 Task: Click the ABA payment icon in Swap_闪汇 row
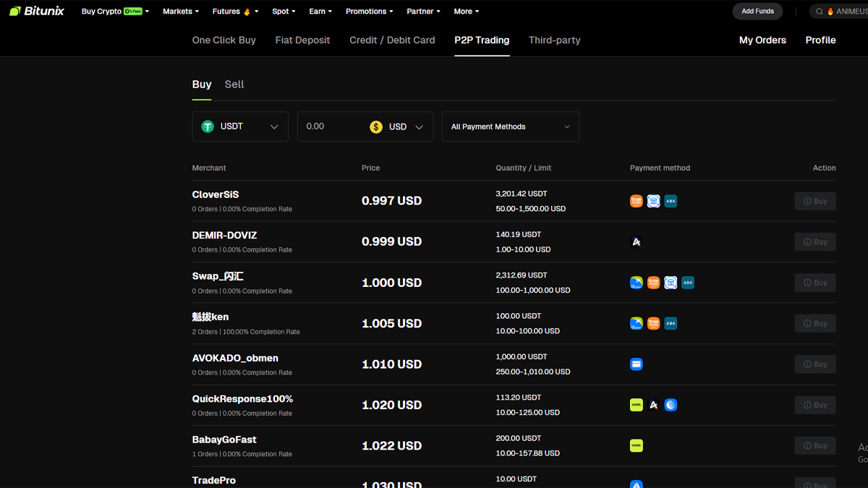tap(688, 283)
